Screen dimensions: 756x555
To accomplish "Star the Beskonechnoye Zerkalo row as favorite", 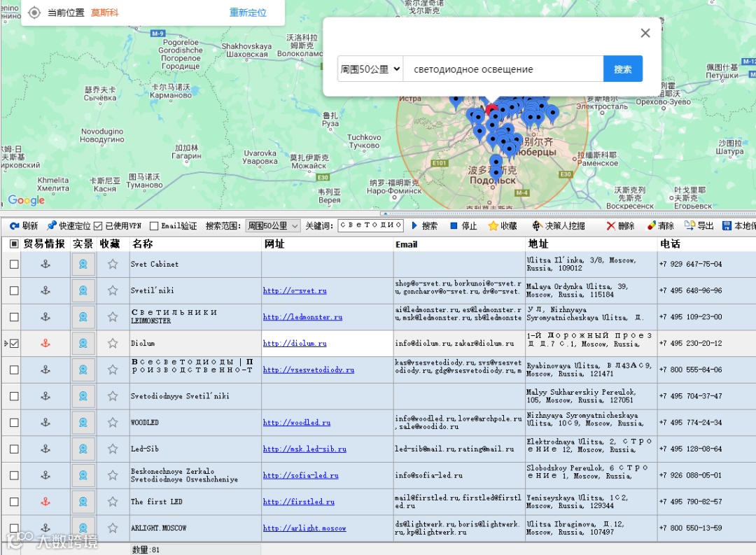I will coord(112,475).
